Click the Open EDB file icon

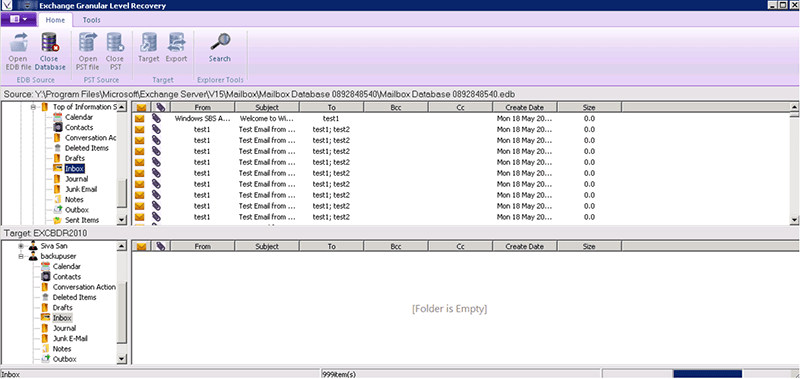pos(18,42)
